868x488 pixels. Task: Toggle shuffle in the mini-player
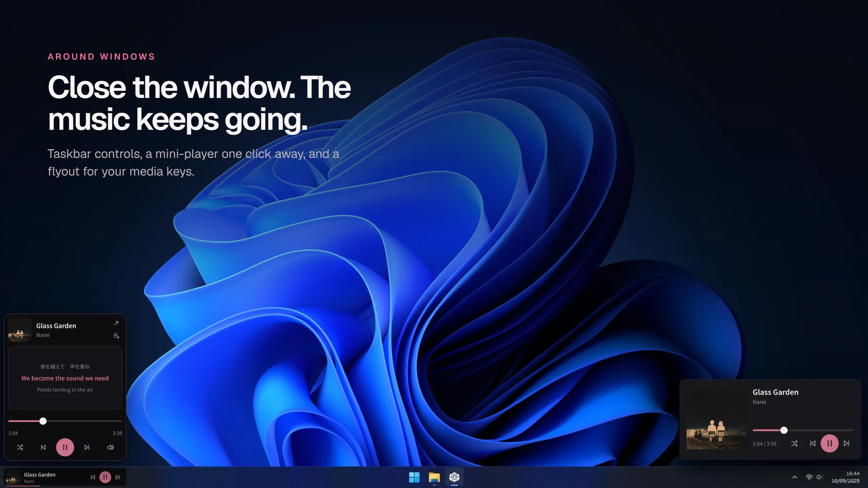click(x=20, y=447)
